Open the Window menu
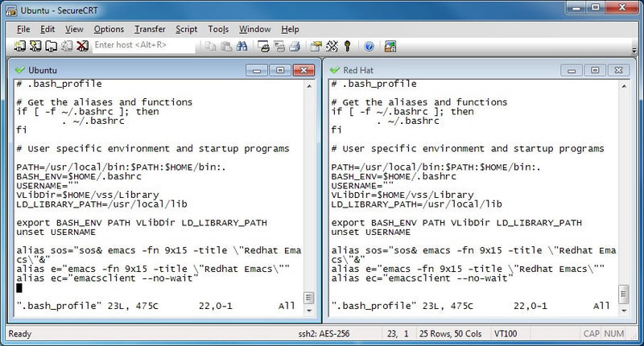Screen dimensions: 644x346 click(x=254, y=29)
